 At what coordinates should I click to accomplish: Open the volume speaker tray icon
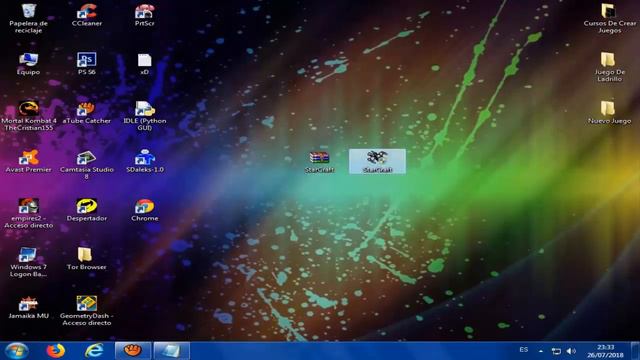click(571, 351)
